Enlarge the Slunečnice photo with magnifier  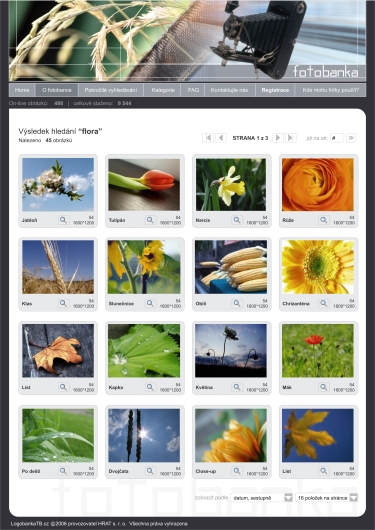click(x=150, y=304)
